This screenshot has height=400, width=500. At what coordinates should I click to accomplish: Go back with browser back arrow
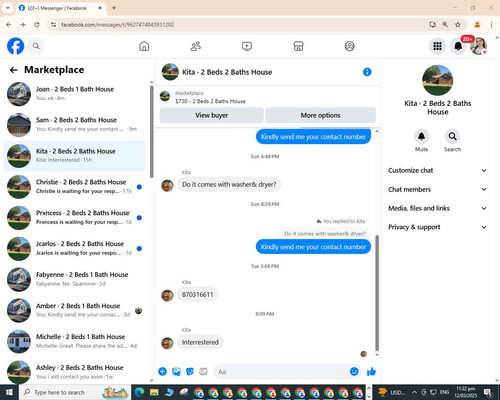(x=9, y=24)
